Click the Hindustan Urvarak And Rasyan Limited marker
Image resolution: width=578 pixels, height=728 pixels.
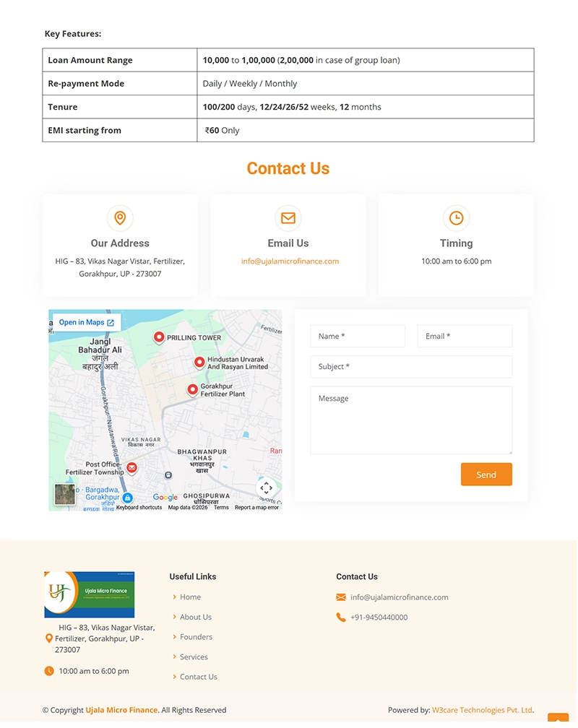199,363
